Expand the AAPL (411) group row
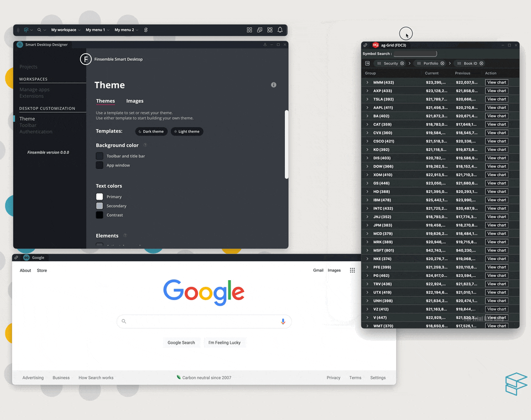 [x=367, y=108]
